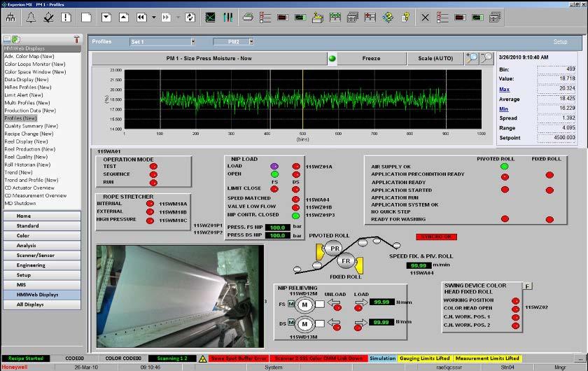The height and width of the screenshot is (371, 588).
Task: Expand the back-history arrow dropdown
Action: (154, 17)
